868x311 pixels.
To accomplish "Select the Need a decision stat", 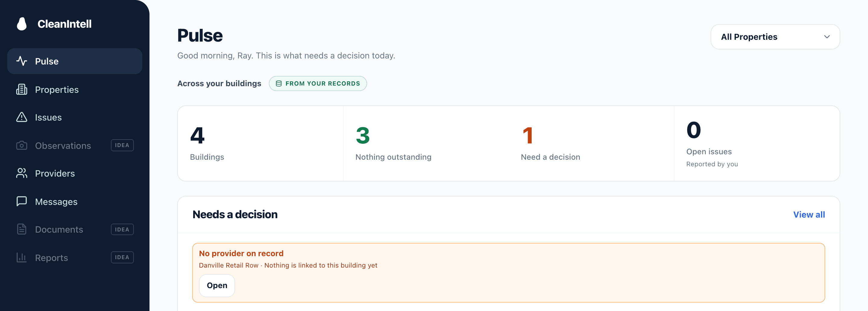I will (x=550, y=143).
